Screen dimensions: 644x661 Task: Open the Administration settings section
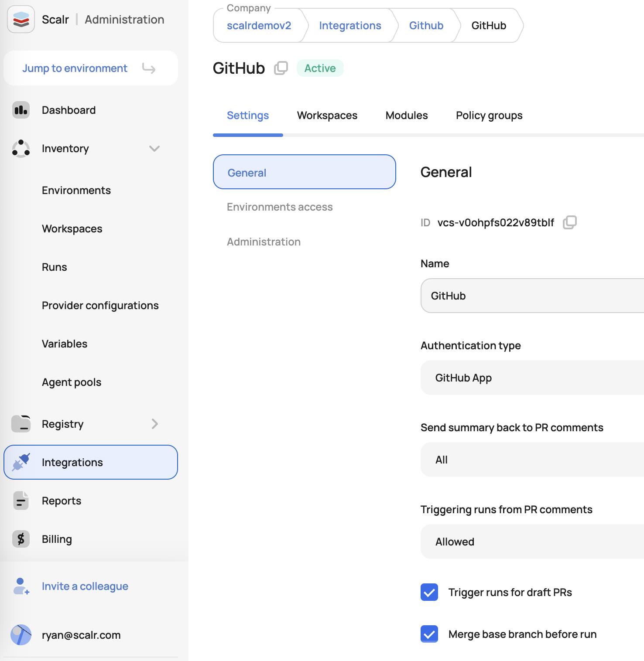tap(264, 242)
